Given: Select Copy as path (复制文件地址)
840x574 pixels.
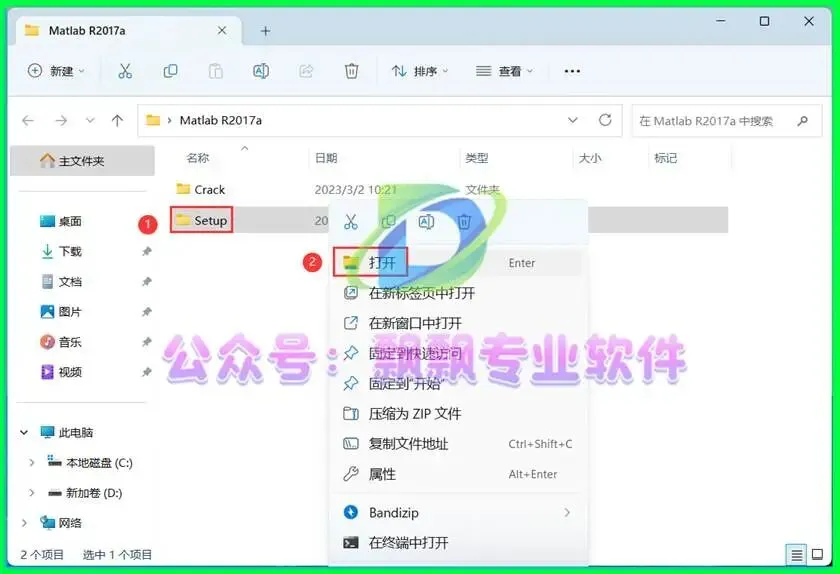Looking at the screenshot, I should (x=458, y=444).
